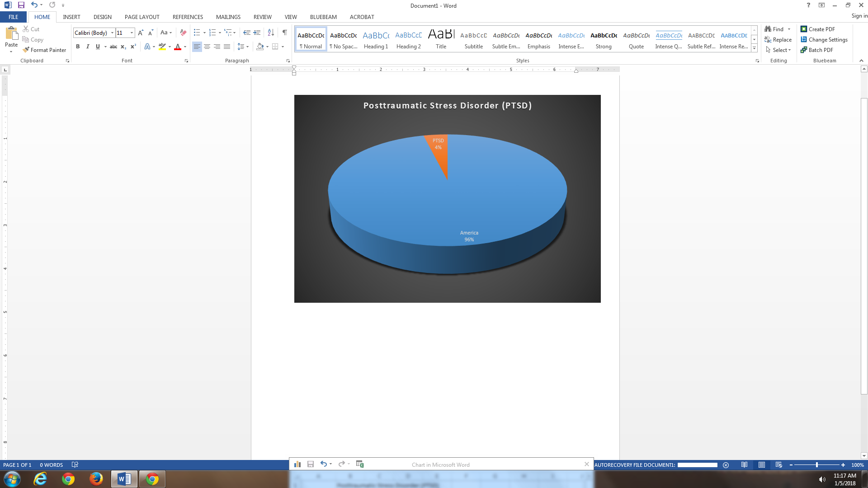Toggle Show/Hide paragraph marks
The width and height of the screenshot is (868, 488).
point(284,33)
